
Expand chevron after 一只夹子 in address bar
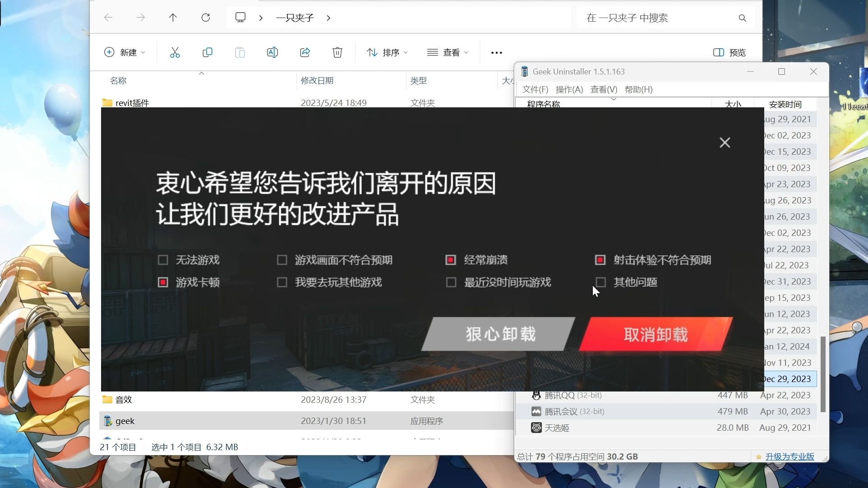point(328,18)
